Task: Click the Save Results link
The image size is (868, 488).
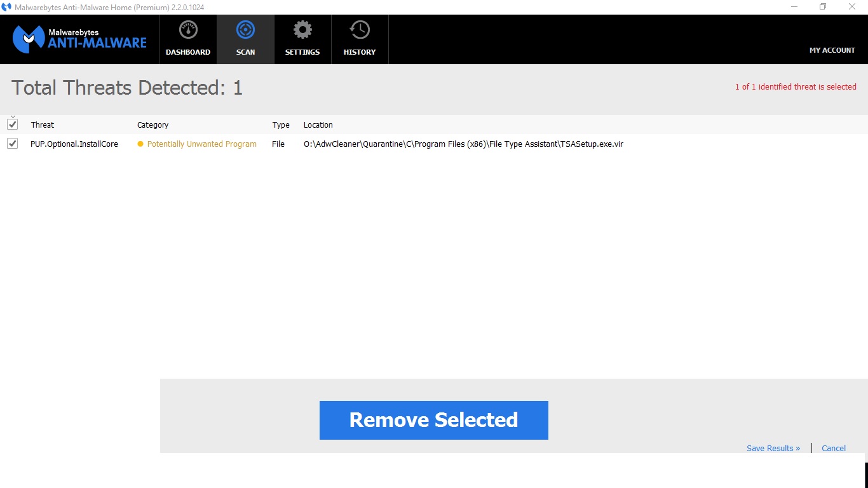Action: pos(773,448)
